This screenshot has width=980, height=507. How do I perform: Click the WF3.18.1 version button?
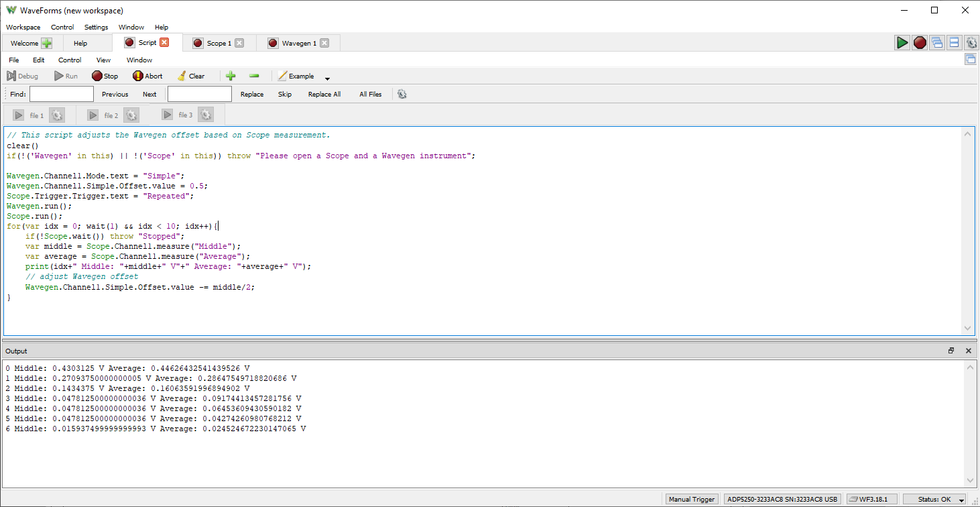(x=871, y=499)
